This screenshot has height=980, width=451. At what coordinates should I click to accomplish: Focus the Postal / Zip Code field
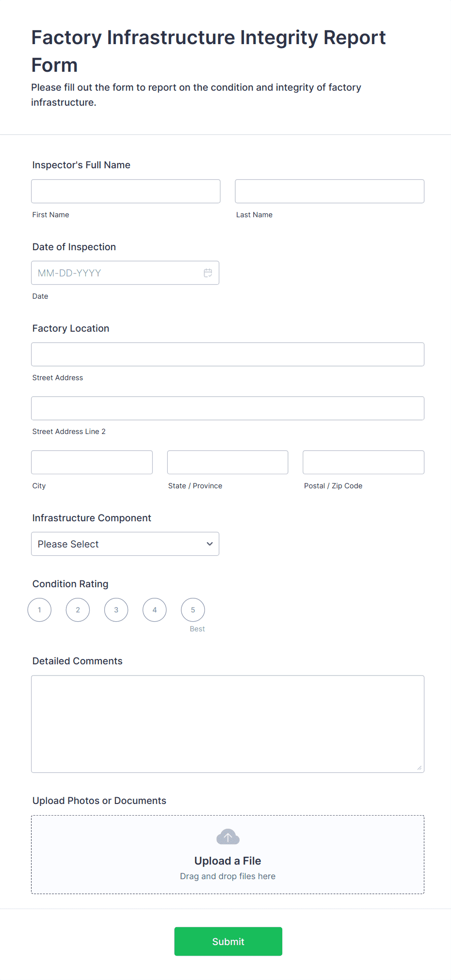point(363,462)
